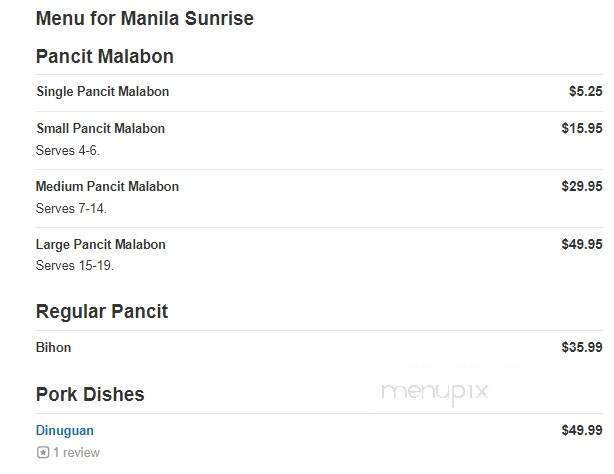Click the $15.95 price
This screenshot has width=614, height=474.
pyautogui.click(x=582, y=128)
